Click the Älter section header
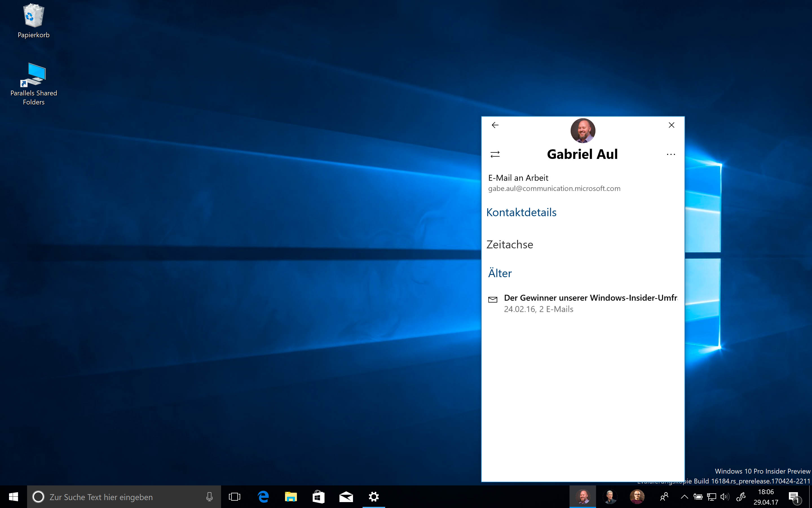812x508 pixels. point(500,273)
